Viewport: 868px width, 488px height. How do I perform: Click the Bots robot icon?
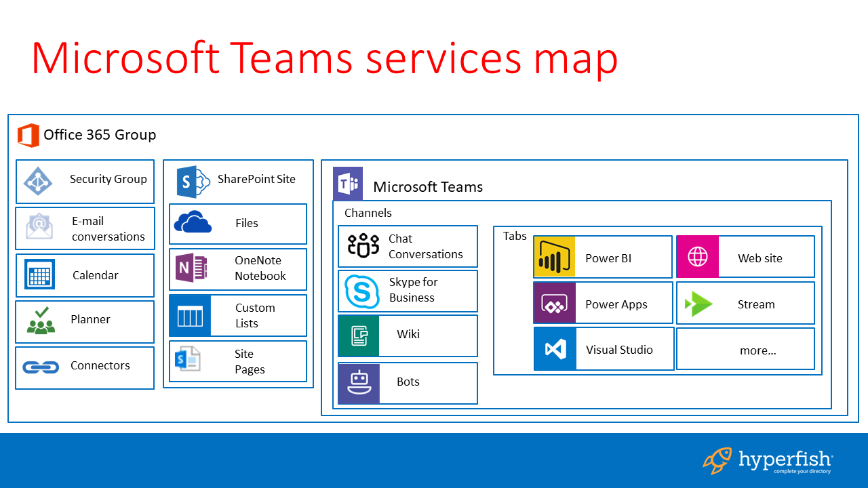(359, 384)
